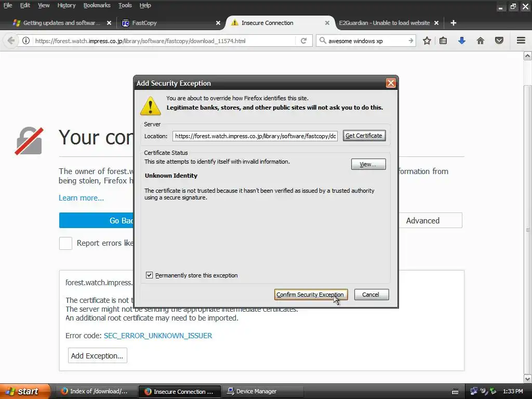Open the Windows start button
Image resolution: width=532 pixels, height=399 pixels.
click(x=25, y=391)
